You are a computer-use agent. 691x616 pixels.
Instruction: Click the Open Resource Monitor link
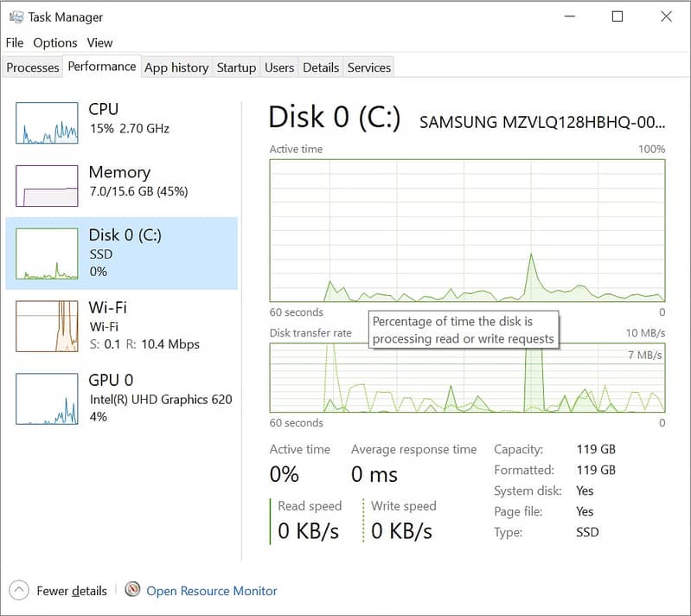pos(212,591)
